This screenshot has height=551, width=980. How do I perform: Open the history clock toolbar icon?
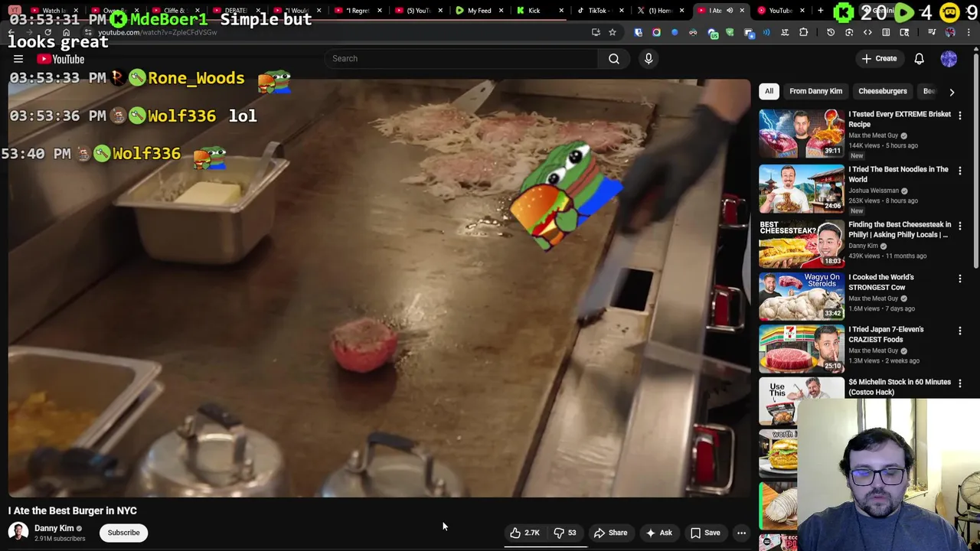(x=831, y=32)
